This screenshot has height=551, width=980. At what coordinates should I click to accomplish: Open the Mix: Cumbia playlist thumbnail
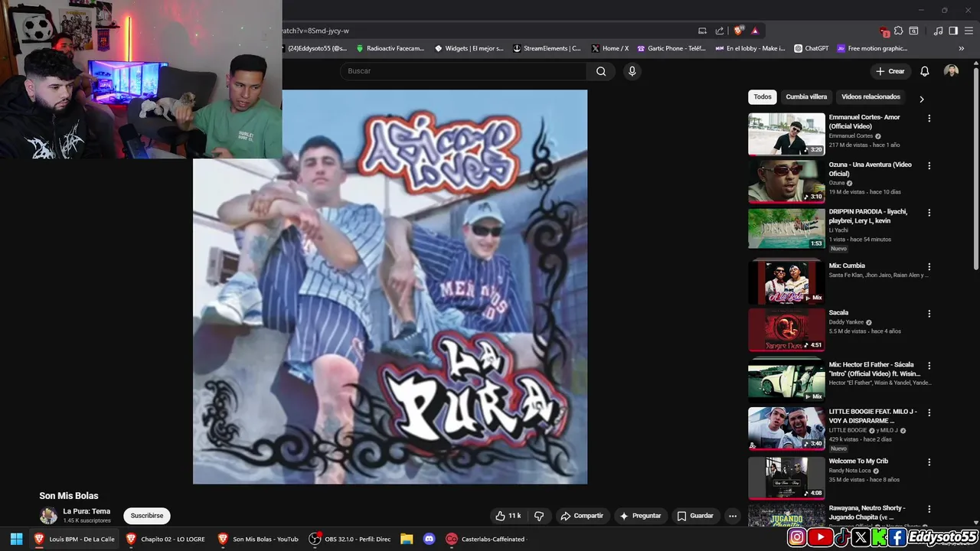[786, 282]
